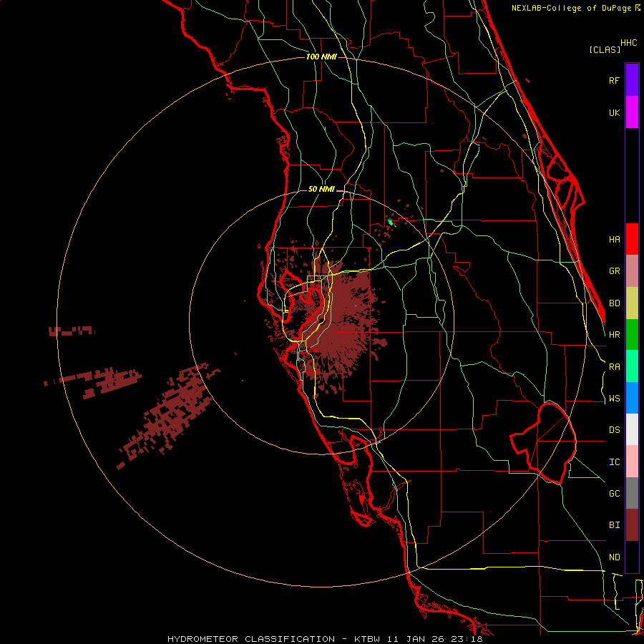The image size is (644, 644).
Task: Click the HA red legend swatch
Action: (x=632, y=239)
